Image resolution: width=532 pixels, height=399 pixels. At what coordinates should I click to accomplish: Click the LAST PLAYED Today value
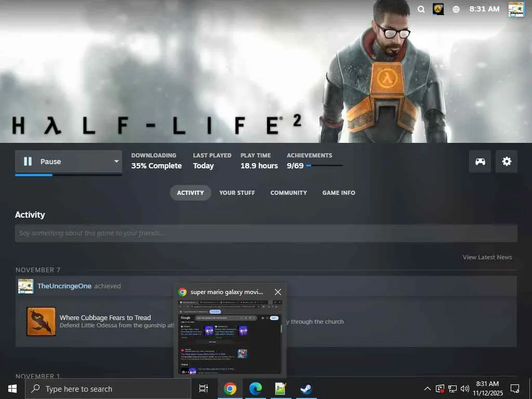coord(203,166)
